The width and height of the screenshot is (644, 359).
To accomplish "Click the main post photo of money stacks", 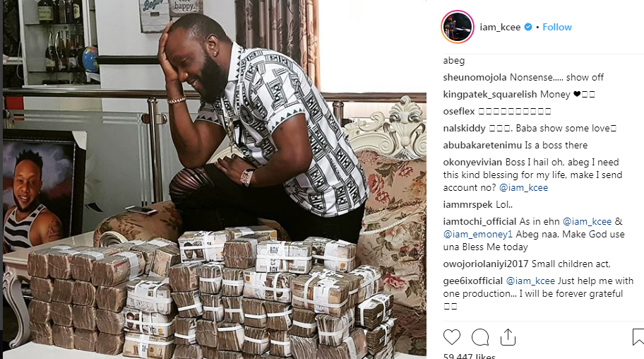I will [x=215, y=179].
